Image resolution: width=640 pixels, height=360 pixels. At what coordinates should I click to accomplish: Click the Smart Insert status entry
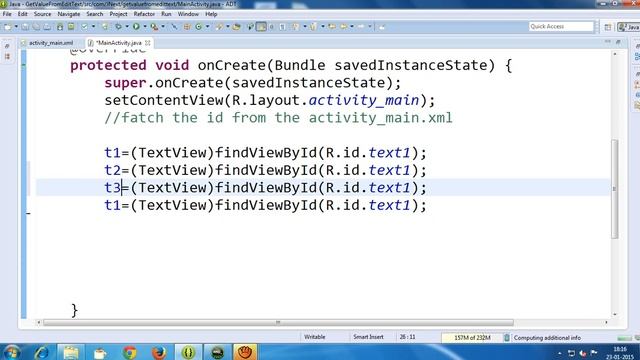(368, 337)
